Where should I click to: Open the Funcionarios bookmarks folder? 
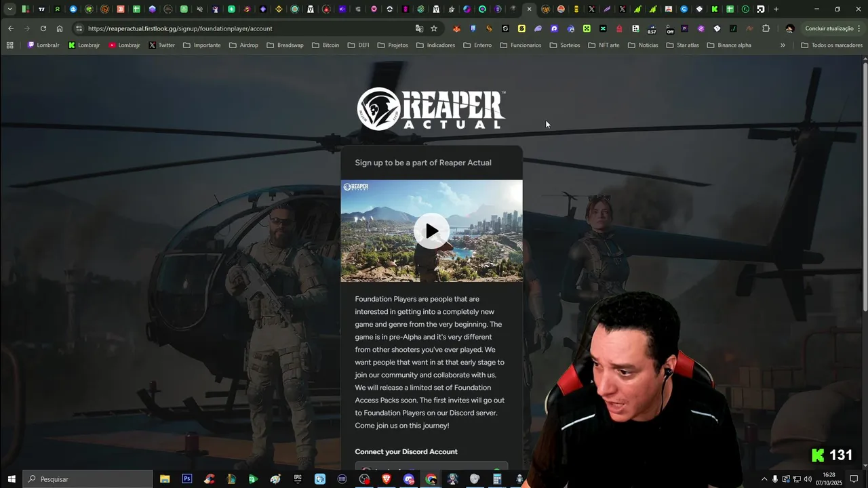(520, 45)
